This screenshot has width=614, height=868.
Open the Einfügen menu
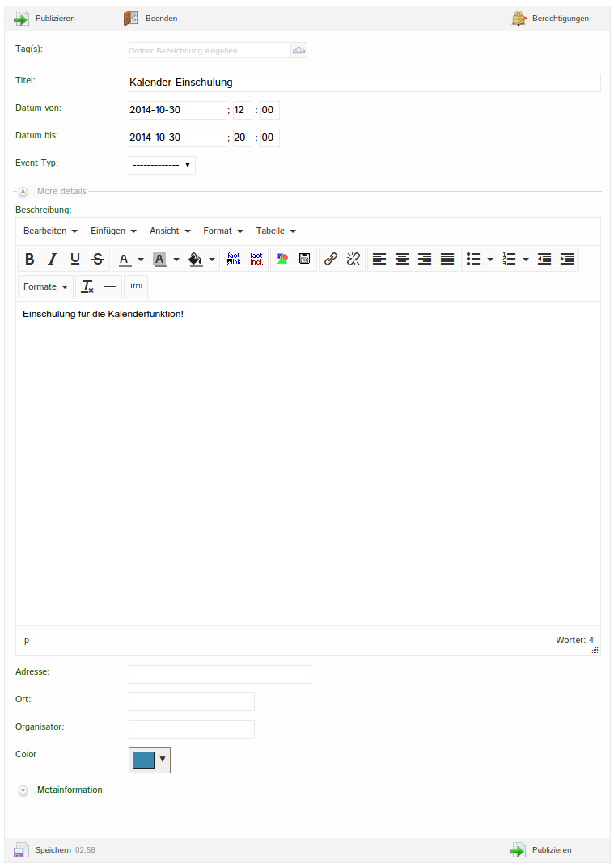click(113, 231)
